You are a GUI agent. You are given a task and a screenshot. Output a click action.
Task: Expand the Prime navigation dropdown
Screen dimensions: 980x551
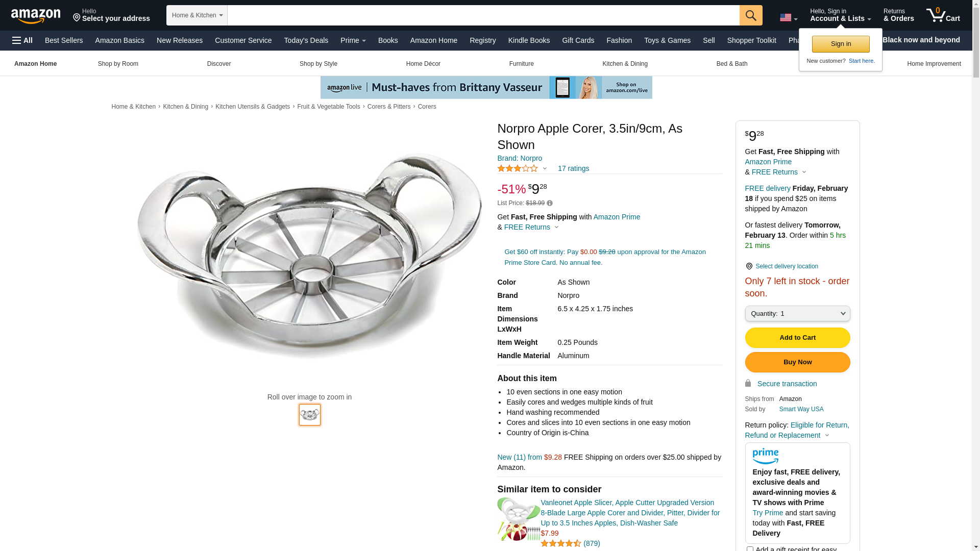[353, 40]
